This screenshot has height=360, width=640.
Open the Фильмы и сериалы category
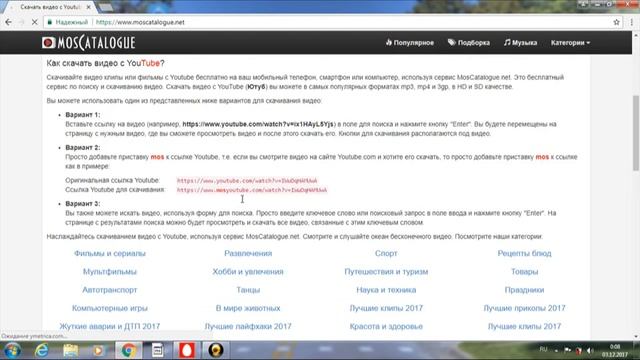click(x=109, y=253)
